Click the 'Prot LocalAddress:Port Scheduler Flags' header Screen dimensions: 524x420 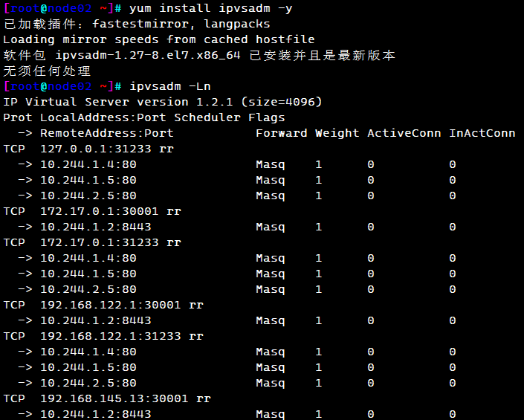coord(144,117)
